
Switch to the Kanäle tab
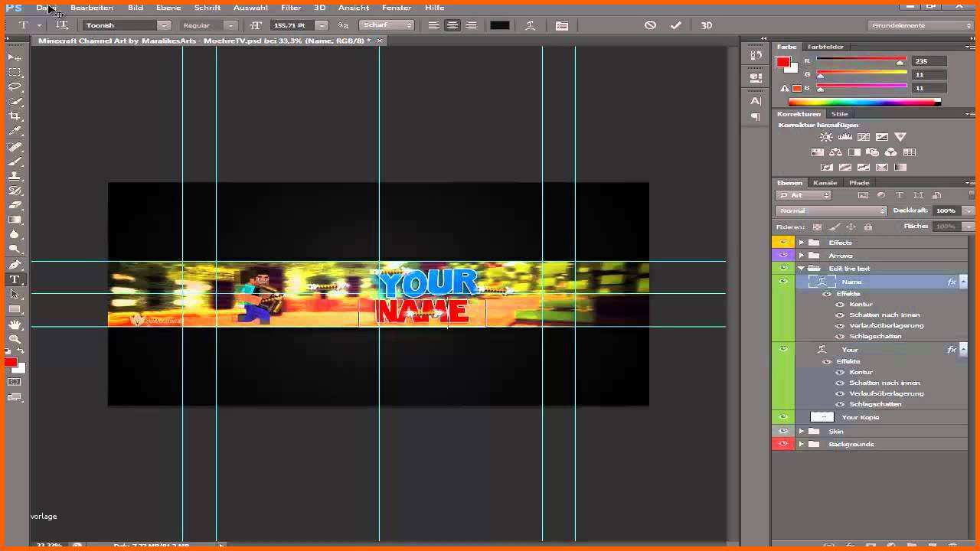point(825,183)
